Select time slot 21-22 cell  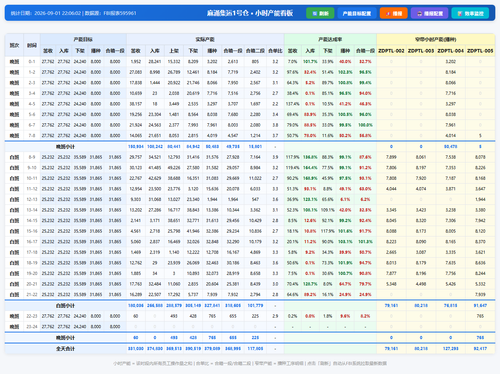(x=32, y=295)
